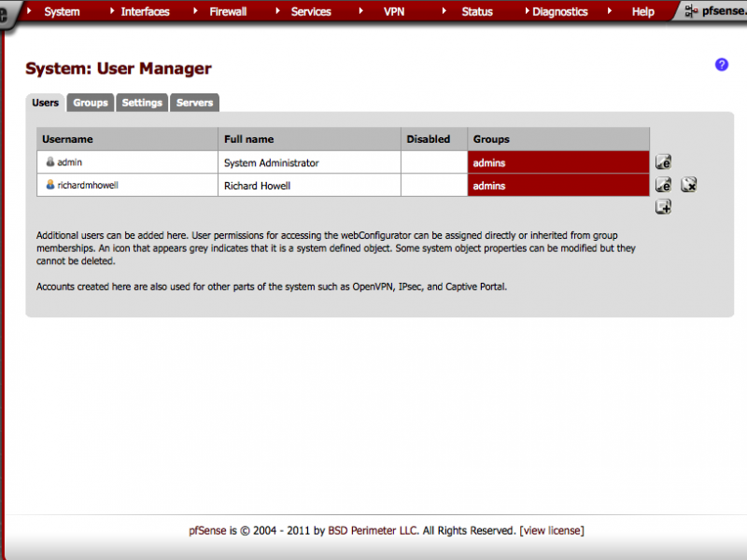747x560 pixels.
Task: Expand the Firewall menu
Action: click(227, 11)
